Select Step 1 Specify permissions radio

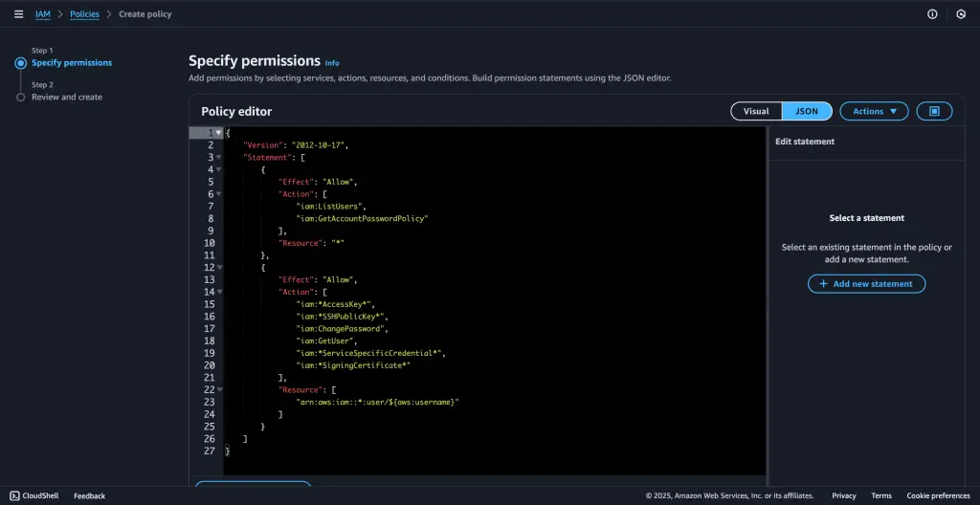click(x=21, y=63)
